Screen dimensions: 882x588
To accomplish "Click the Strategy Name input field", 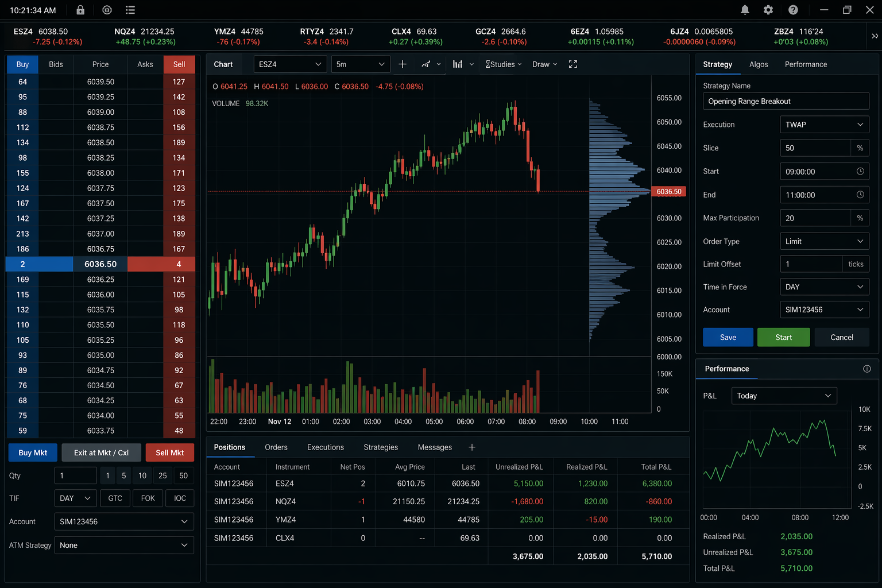I will 786,101.
